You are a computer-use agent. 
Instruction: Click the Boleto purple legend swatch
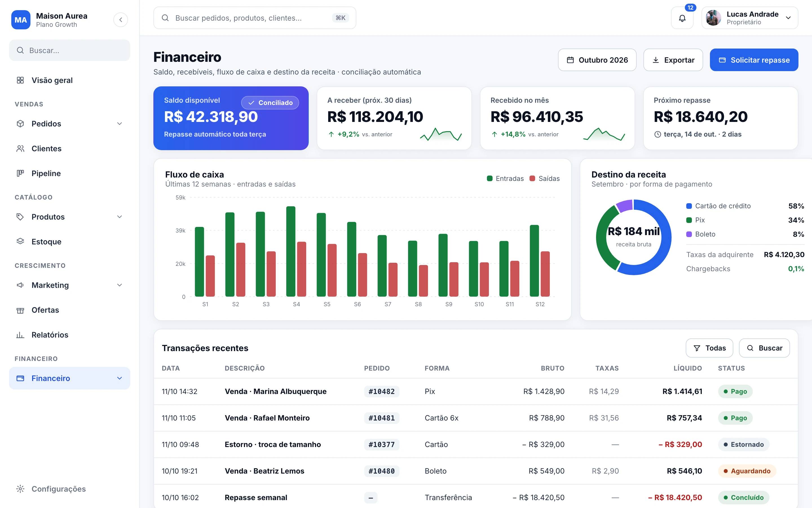(x=689, y=234)
